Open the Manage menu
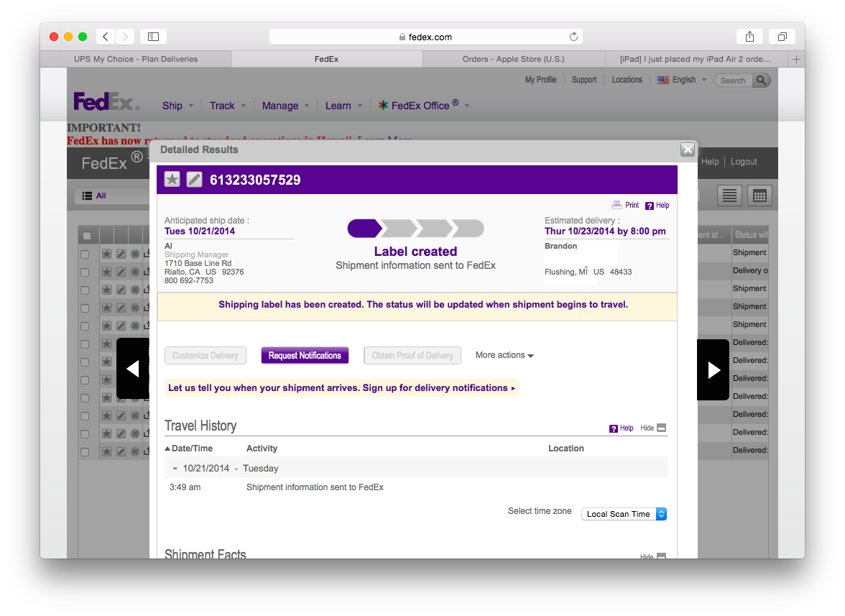845x616 pixels. [x=286, y=106]
